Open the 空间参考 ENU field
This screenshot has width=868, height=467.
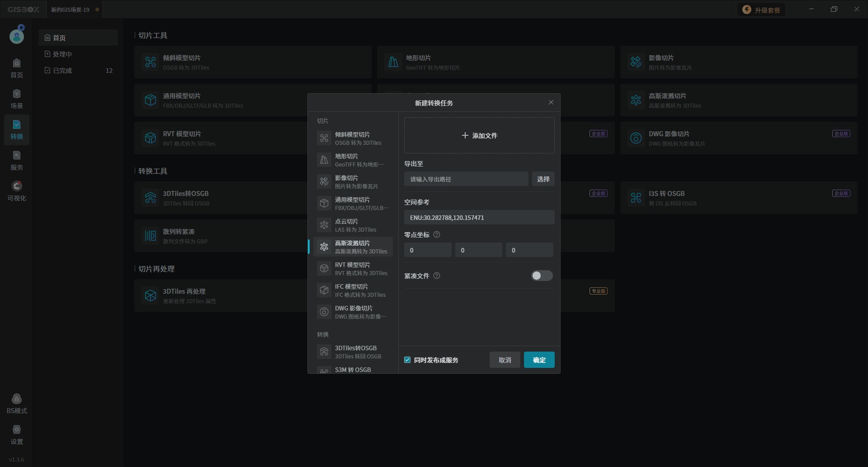coord(479,217)
